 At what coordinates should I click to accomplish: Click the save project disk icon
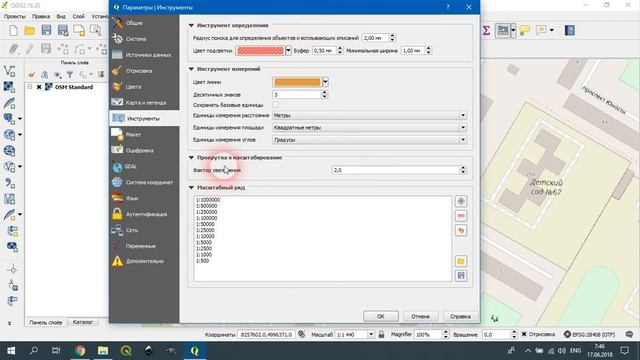(x=46, y=30)
